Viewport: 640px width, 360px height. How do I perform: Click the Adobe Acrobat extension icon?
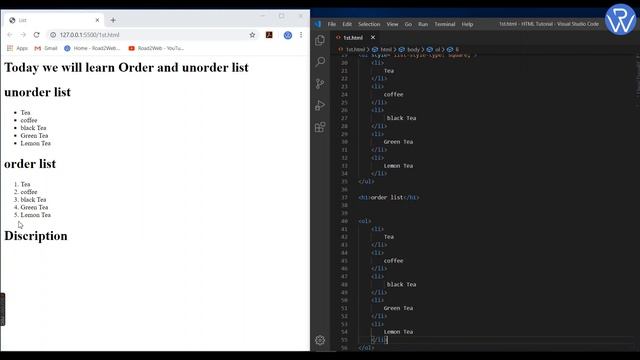(269, 35)
